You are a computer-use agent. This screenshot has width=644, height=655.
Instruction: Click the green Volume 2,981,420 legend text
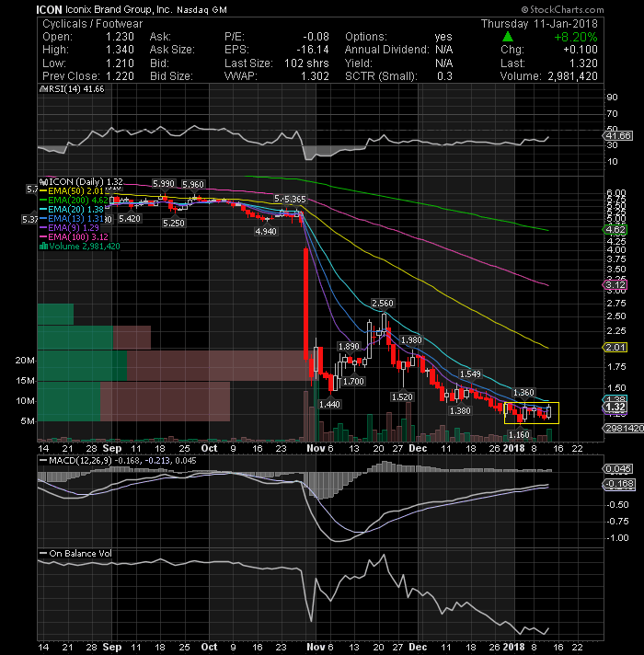coord(84,246)
